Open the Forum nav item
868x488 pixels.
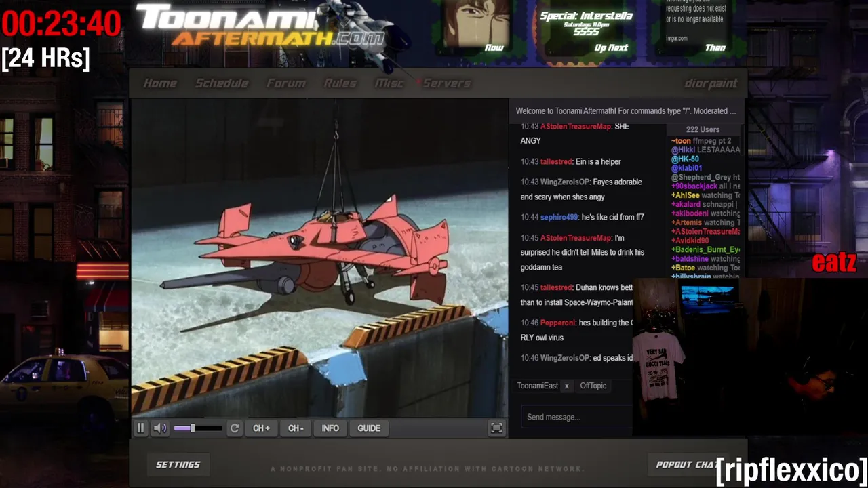(x=285, y=83)
